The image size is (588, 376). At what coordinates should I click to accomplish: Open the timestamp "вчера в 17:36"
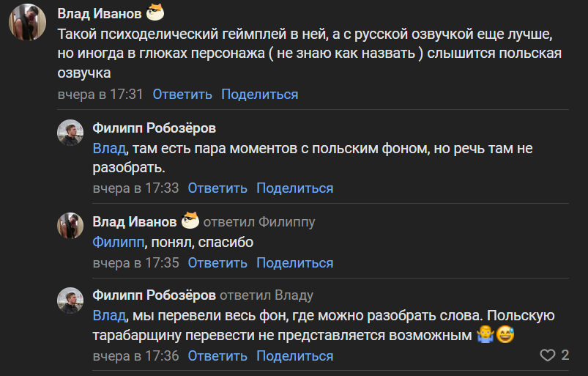point(135,356)
